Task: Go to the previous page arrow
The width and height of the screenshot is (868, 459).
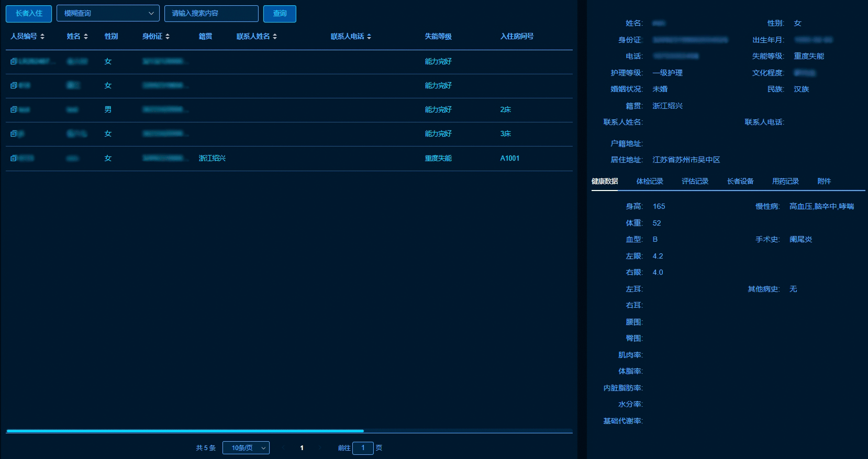Action: tap(283, 448)
